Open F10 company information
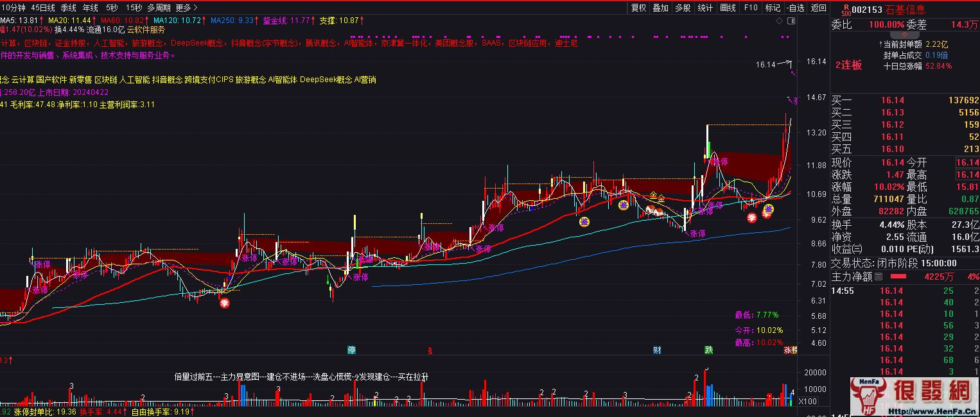The height and width of the screenshot is (417, 980). pos(751,8)
